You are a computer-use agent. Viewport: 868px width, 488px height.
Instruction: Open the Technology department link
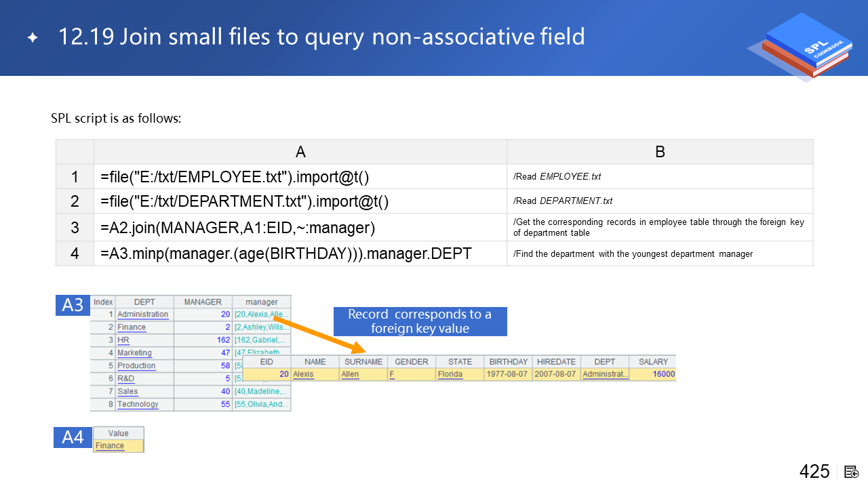pyautogui.click(x=138, y=405)
